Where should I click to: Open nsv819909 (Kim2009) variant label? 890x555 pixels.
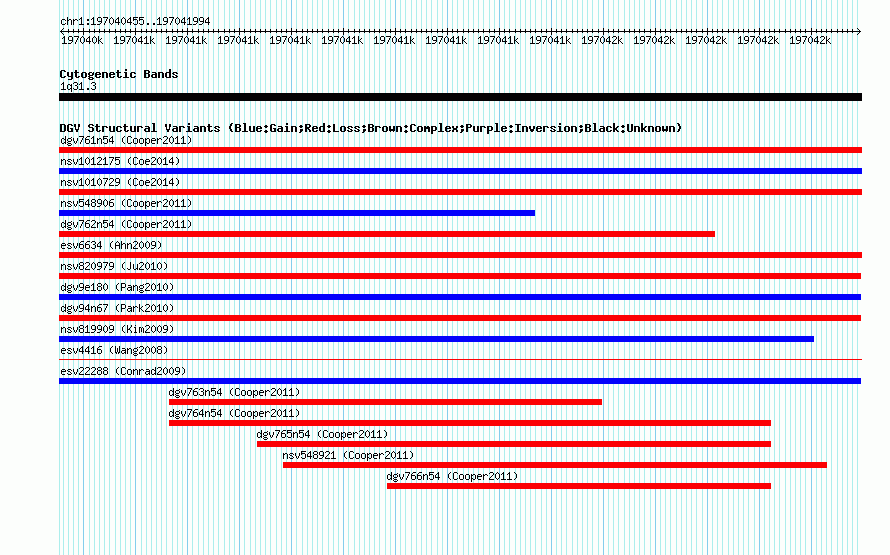(117, 329)
